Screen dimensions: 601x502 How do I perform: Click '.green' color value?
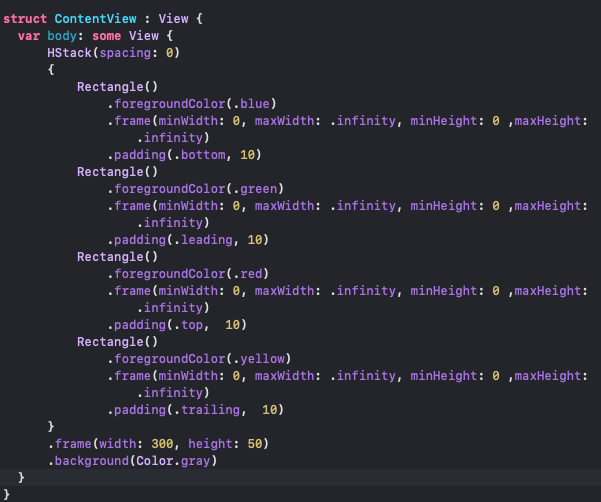(x=255, y=189)
